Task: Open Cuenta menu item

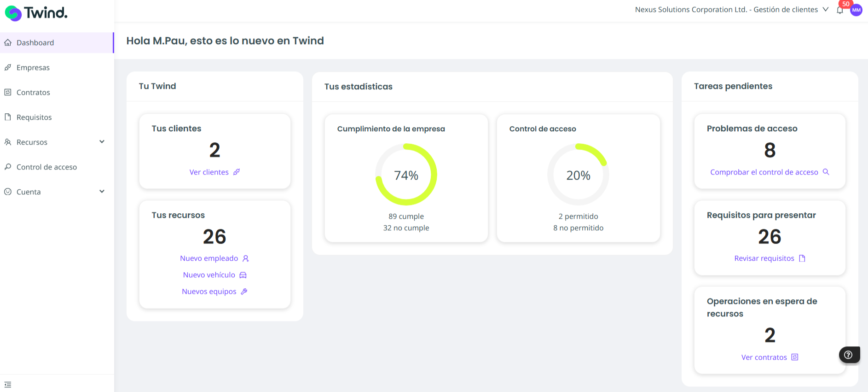Action: point(57,192)
